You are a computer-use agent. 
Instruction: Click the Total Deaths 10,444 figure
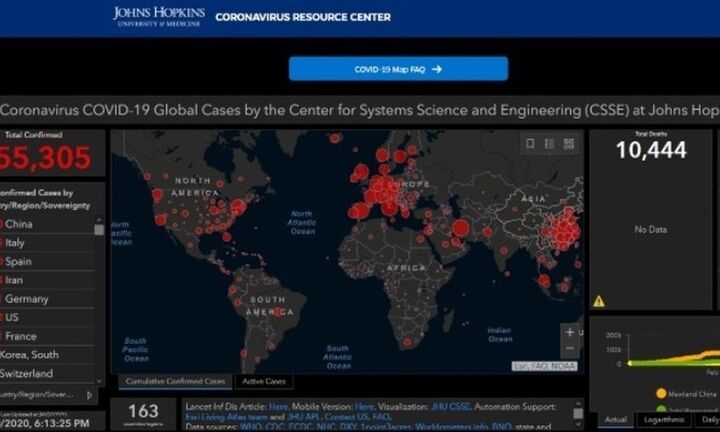(x=651, y=150)
